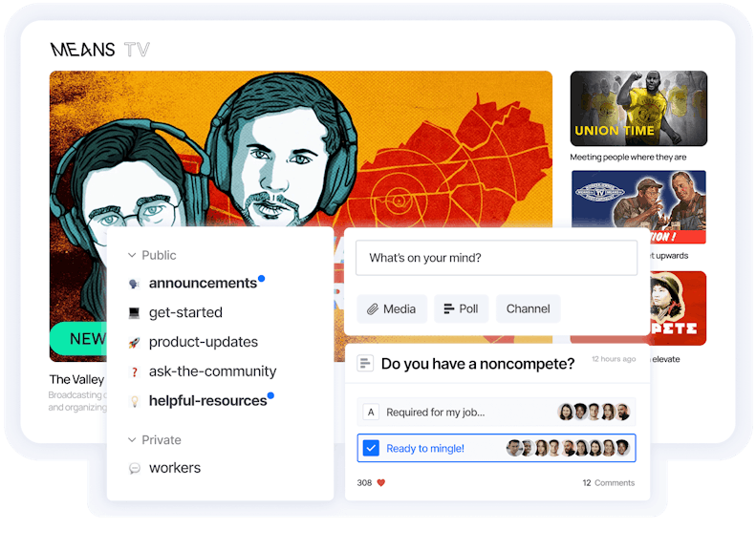Select the Required for my job option

coord(496,413)
